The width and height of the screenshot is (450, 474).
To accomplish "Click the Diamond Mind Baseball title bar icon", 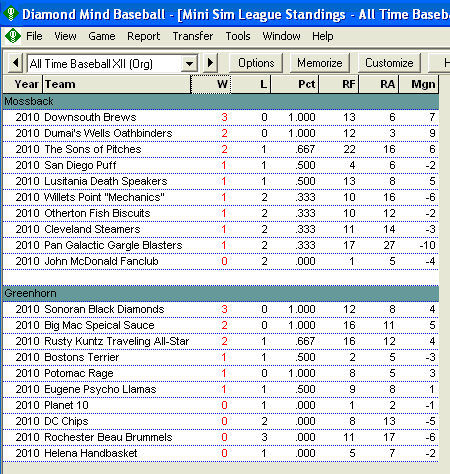I will coord(11,14).
